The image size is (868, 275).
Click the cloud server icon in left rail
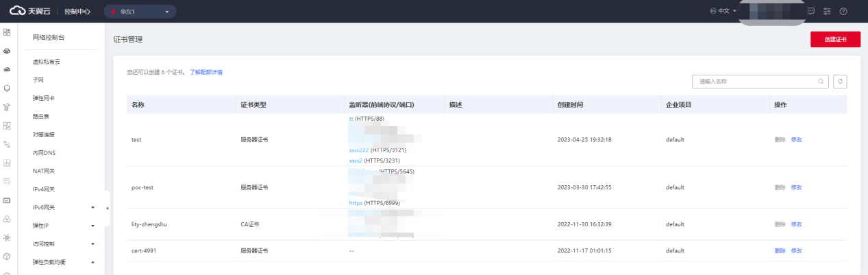click(7, 69)
